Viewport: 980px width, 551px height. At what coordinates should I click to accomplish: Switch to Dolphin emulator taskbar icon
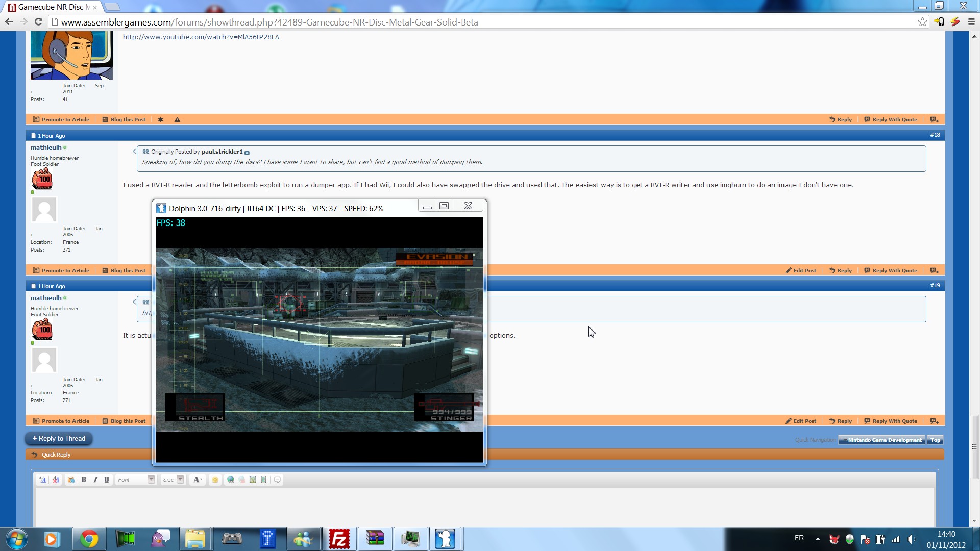[446, 539]
